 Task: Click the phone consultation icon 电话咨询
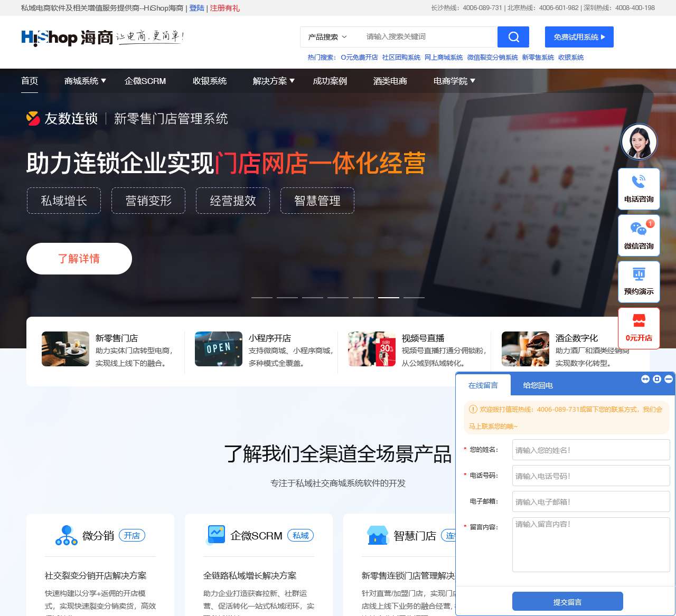[639, 189]
